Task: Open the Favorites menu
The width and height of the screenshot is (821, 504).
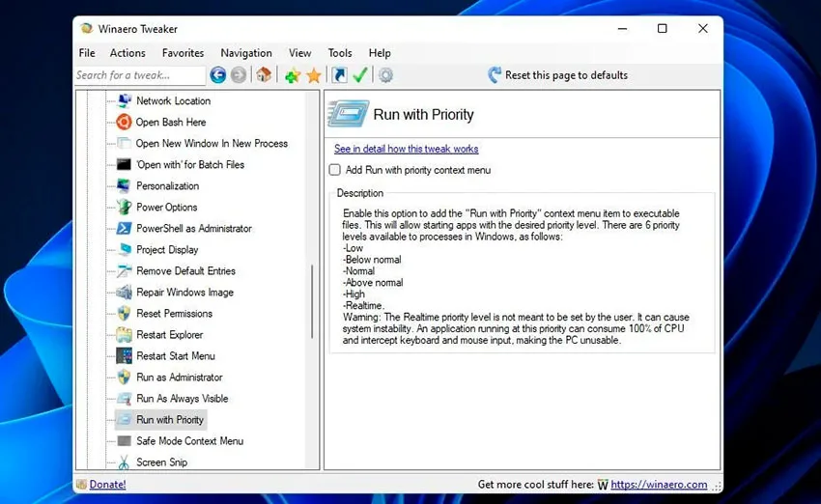Action: [183, 53]
